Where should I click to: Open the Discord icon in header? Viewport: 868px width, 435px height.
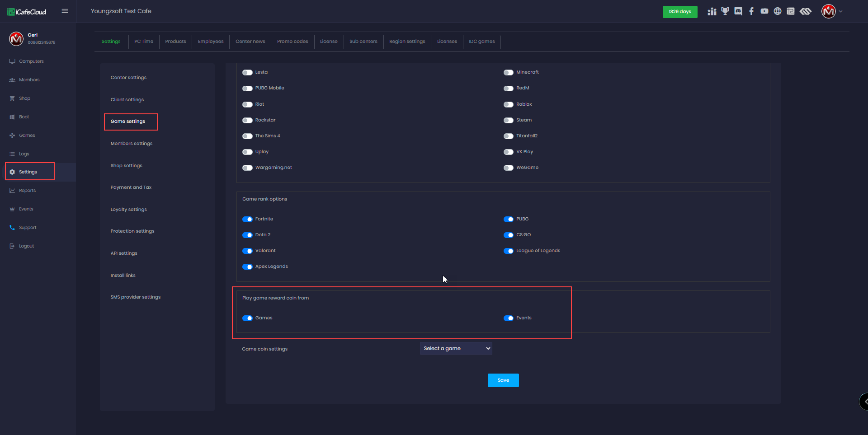(x=738, y=11)
